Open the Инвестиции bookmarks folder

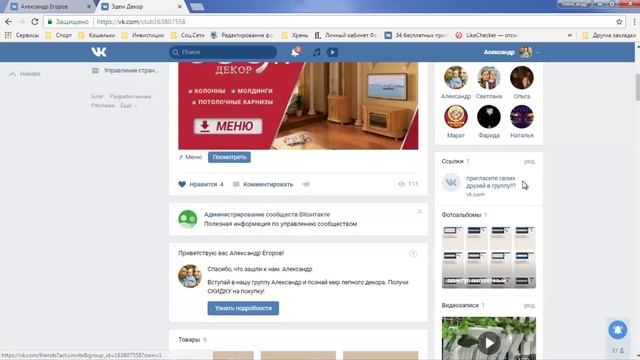[143, 36]
